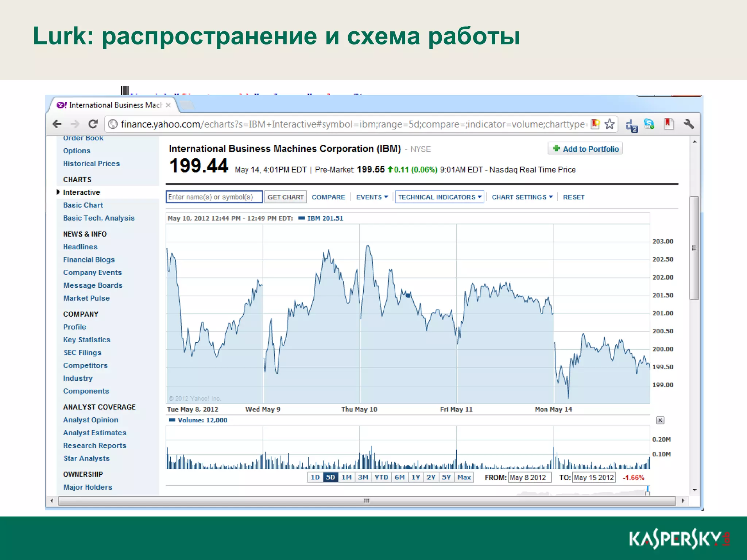
Task: Open the wrench settings menu icon
Action: [x=689, y=124]
